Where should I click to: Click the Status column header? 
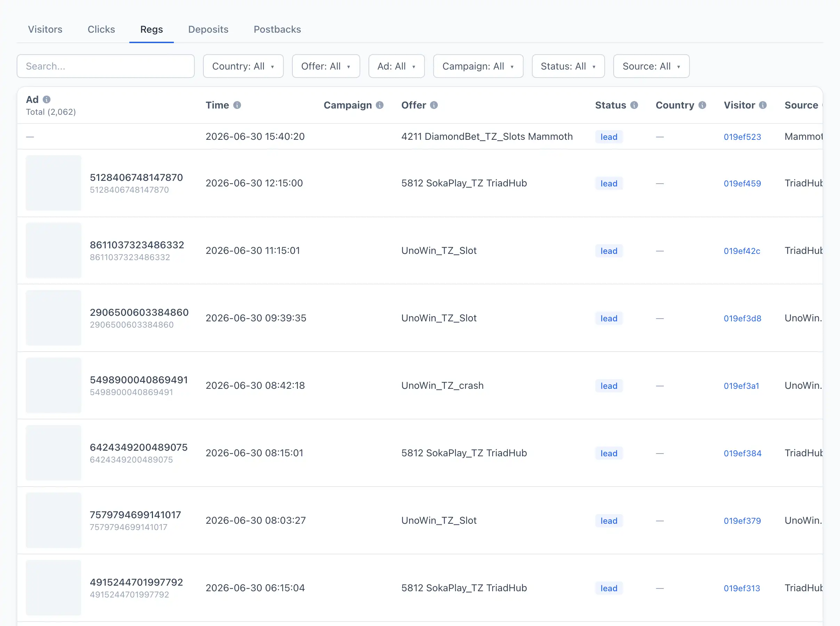611,105
